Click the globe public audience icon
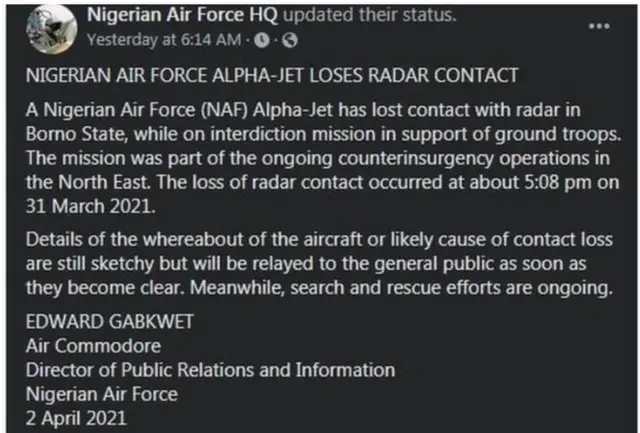Screen dimensions: 640x433 tap(287, 40)
